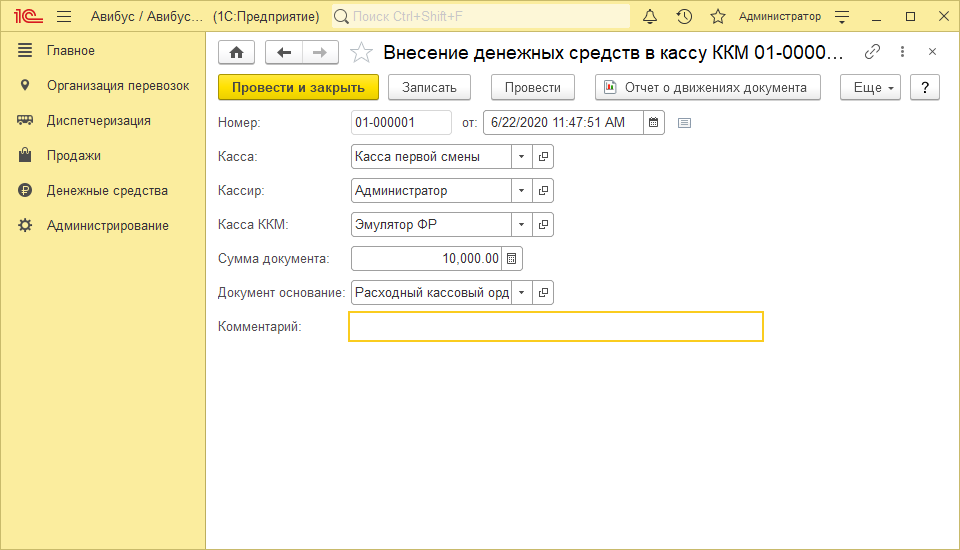960x550 pixels.
Task: Expand the Кассир dropdown list
Action: [521, 191]
